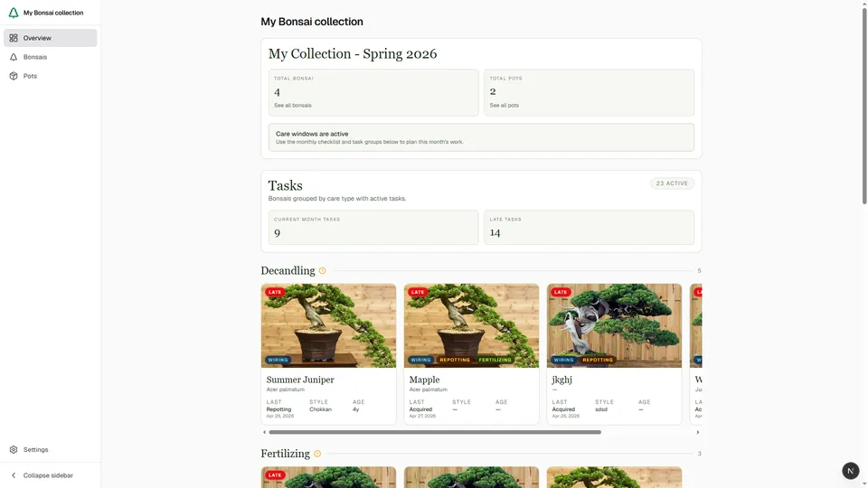
Task: Click the Fertilizing tag on Mapple
Action: point(495,360)
